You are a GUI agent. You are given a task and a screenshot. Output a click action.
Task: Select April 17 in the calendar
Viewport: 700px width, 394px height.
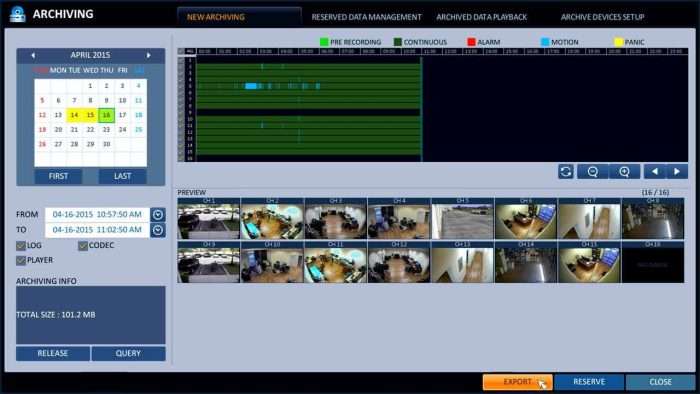(122, 115)
